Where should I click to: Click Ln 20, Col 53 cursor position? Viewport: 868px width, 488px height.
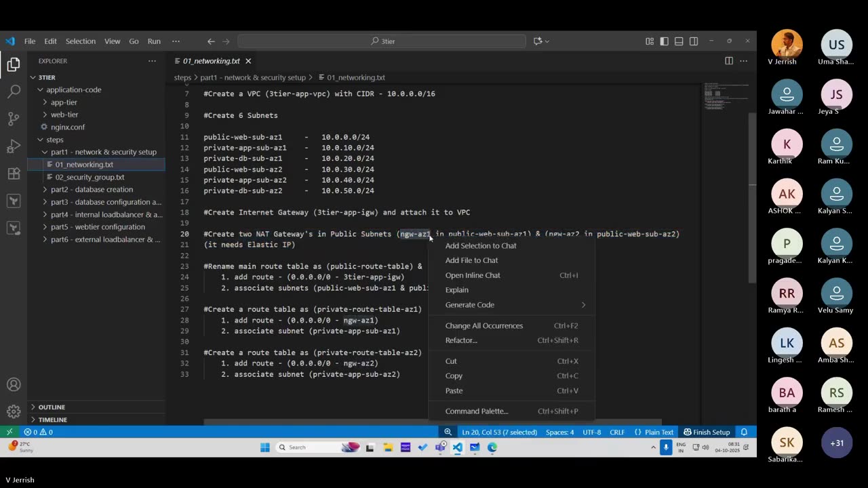pos(500,432)
